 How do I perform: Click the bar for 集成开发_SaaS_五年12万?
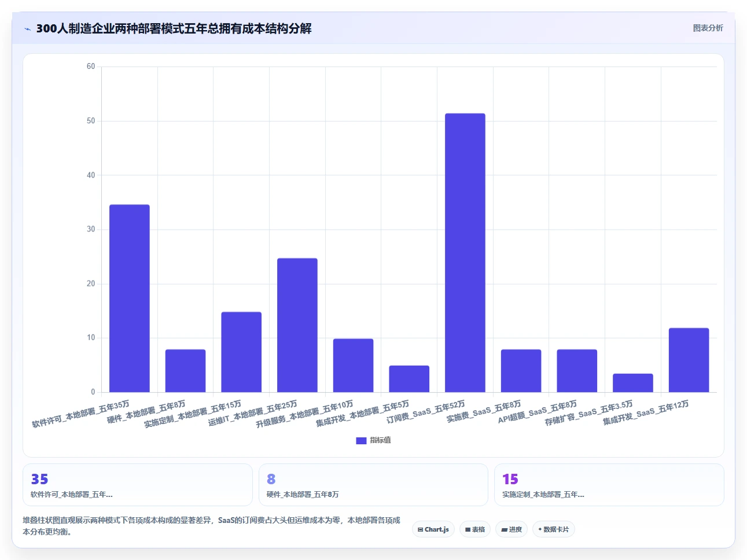[x=689, y=360]
